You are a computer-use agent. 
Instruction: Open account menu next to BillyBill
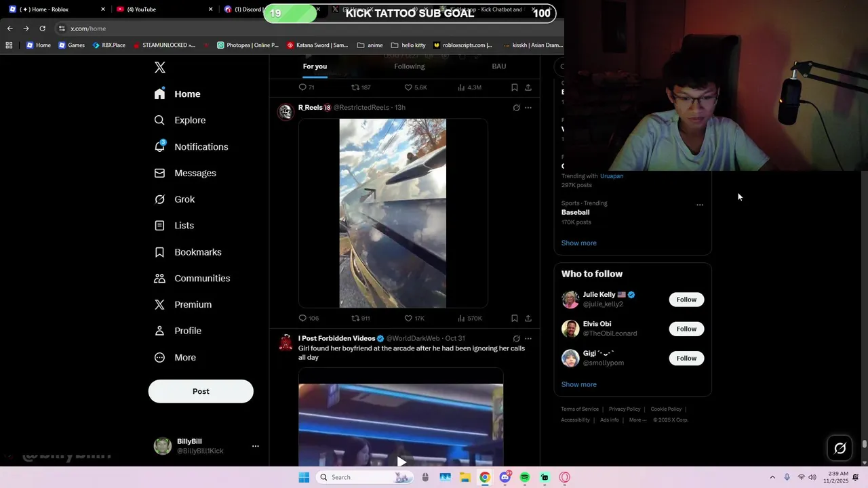tap(256, 446)
